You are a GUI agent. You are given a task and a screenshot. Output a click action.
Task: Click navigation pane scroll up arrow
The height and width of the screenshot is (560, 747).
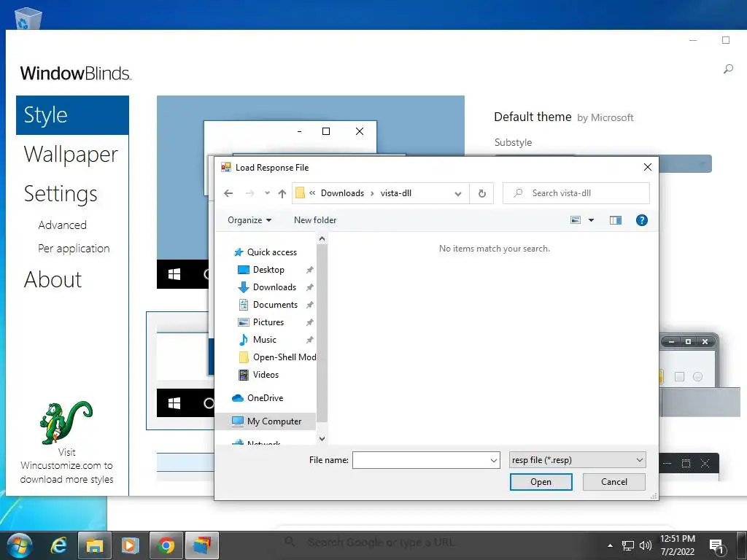322,238
